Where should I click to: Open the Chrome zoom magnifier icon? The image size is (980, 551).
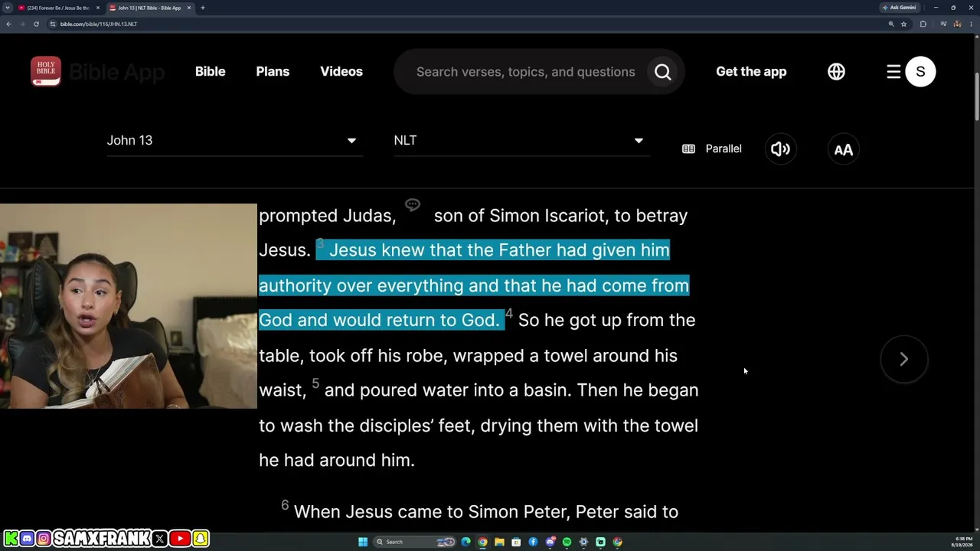(x=891, y=24)
